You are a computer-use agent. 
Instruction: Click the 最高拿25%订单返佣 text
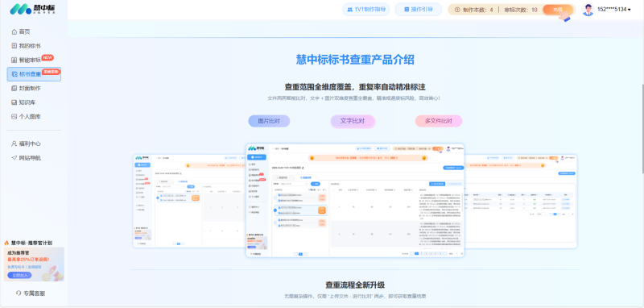(28, 260)
